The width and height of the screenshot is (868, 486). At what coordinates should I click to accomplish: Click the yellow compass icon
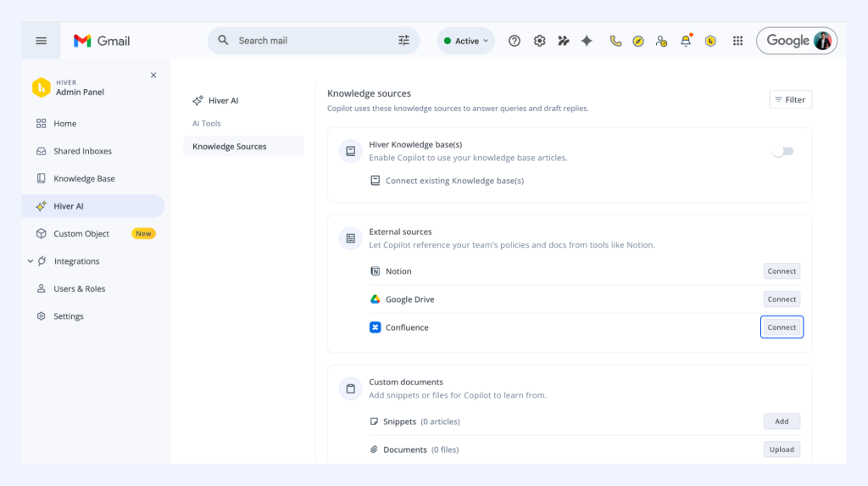638,41
